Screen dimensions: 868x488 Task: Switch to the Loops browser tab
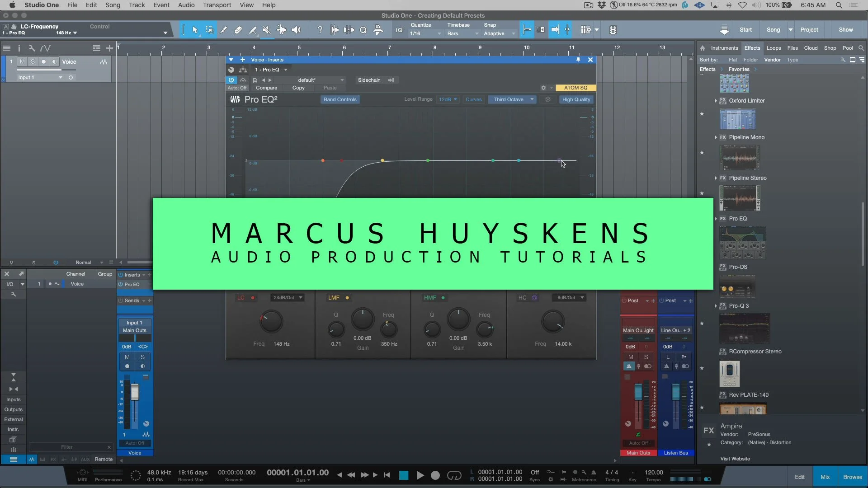click(x=774, y=48)
